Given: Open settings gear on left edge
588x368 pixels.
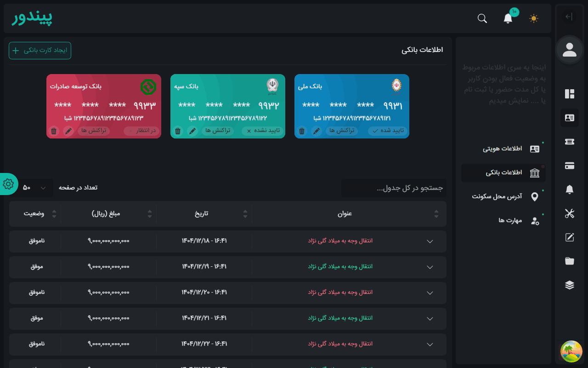Looking at the screenshot, I should (8, 184).
